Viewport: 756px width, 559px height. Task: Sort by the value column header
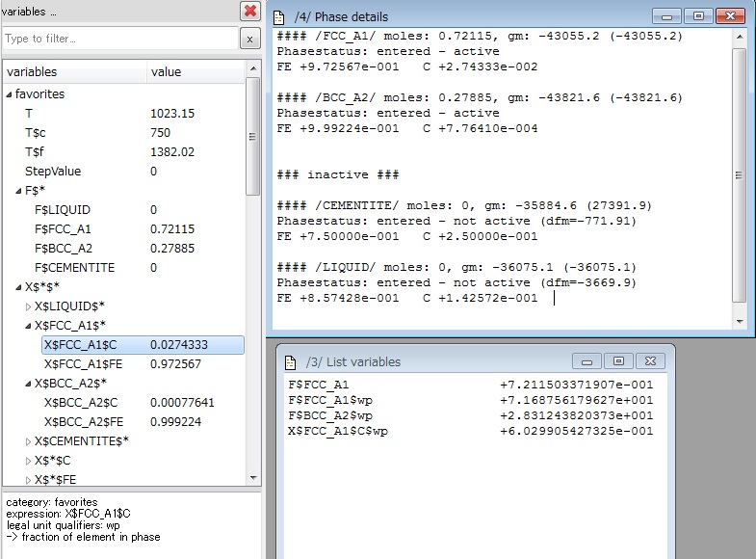coord(193,71)
